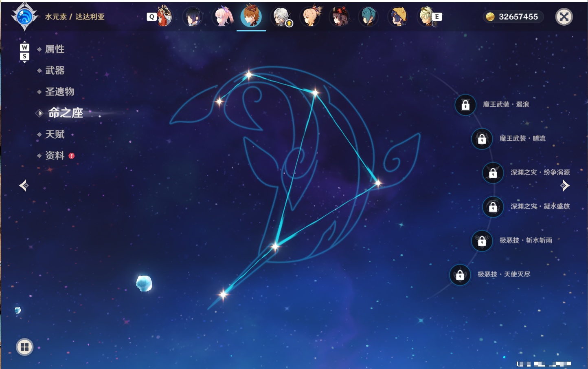Click the Mora coin icon
This screenshot has height=369, width=588.
pos(490,17)
